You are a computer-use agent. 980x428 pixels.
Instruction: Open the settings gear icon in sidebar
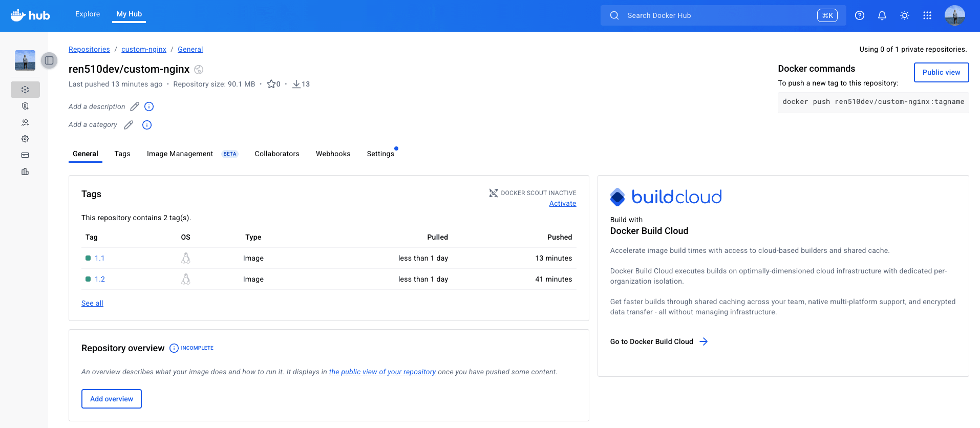25,139
